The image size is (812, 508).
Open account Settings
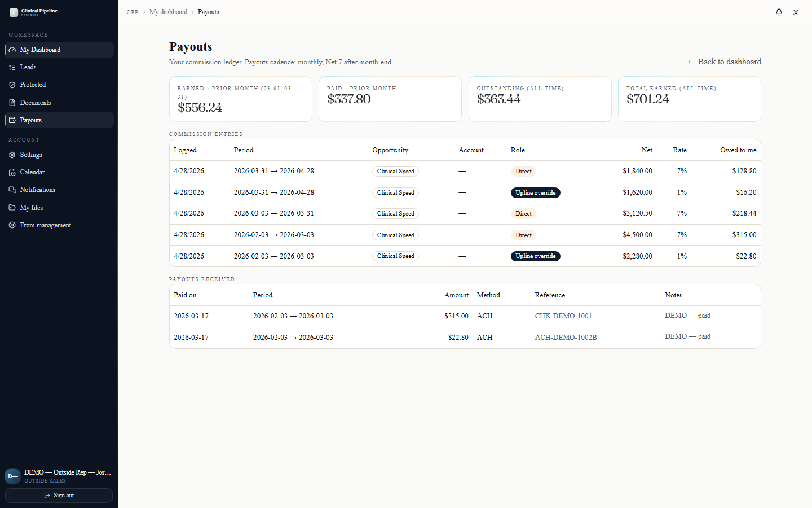(x=59, y=155)
